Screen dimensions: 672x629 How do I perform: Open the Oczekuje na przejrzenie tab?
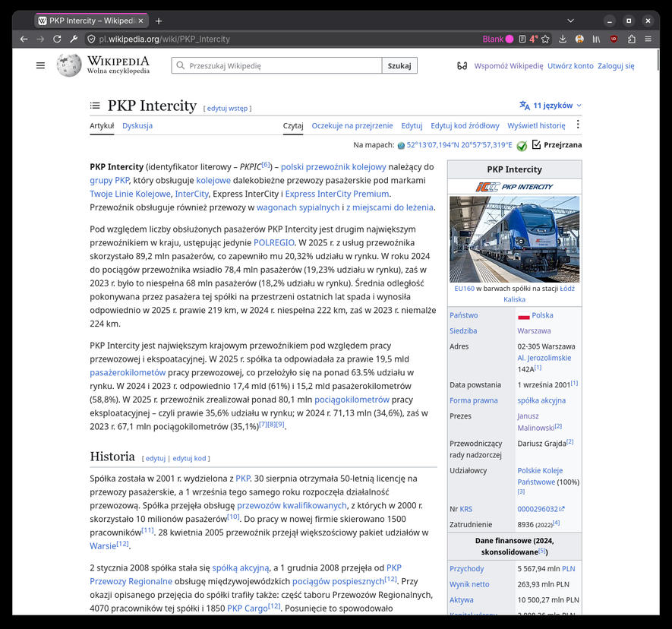[352, 125]
